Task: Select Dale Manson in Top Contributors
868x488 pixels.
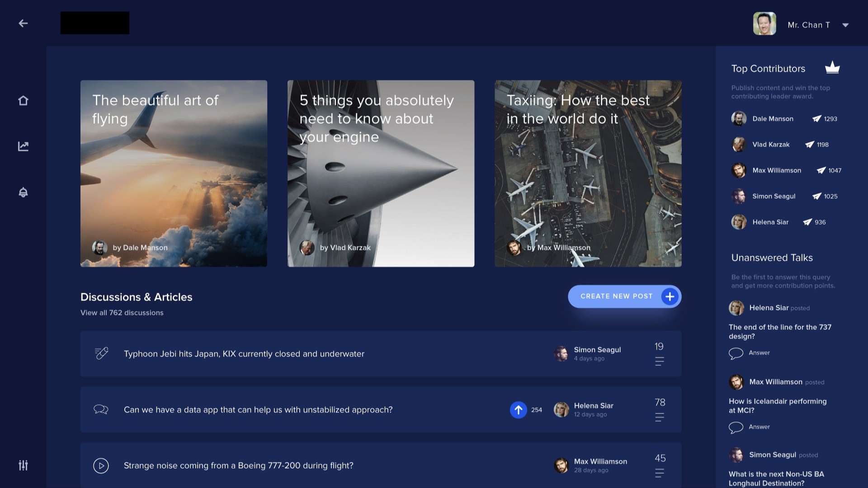Action: click(x=772, y=119)
